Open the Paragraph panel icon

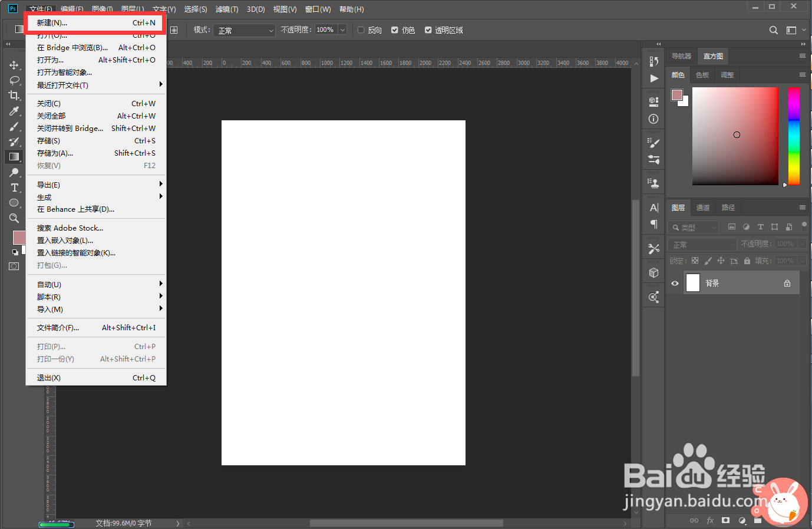click(x=653, y=224)
